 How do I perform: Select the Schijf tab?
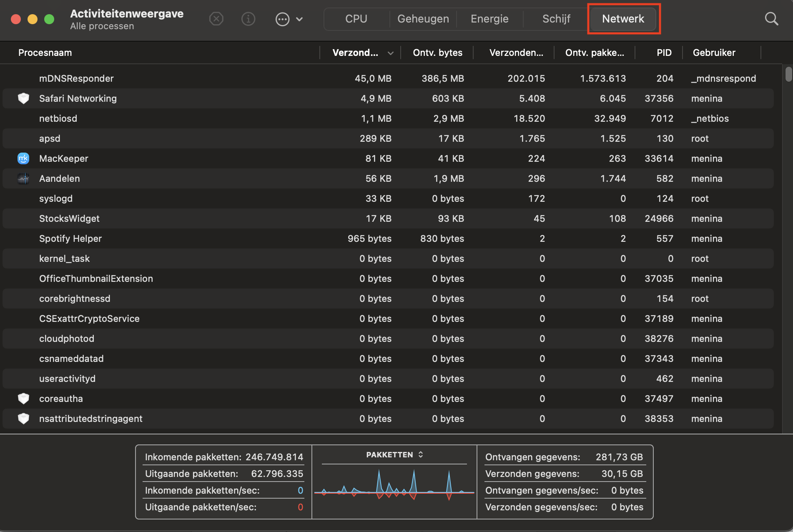click(556, 19)
